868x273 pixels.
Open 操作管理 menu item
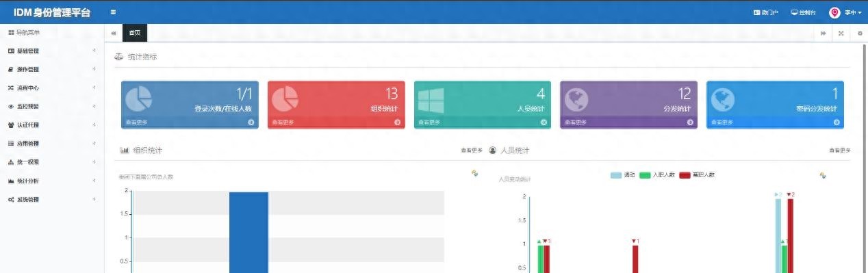pos(52,69)
